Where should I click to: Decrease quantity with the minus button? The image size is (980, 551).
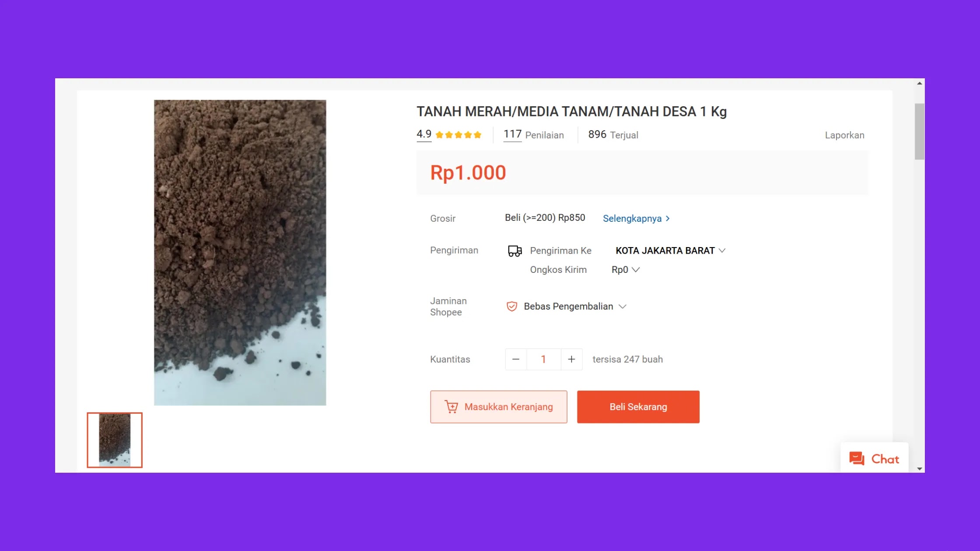click(516, 359)
